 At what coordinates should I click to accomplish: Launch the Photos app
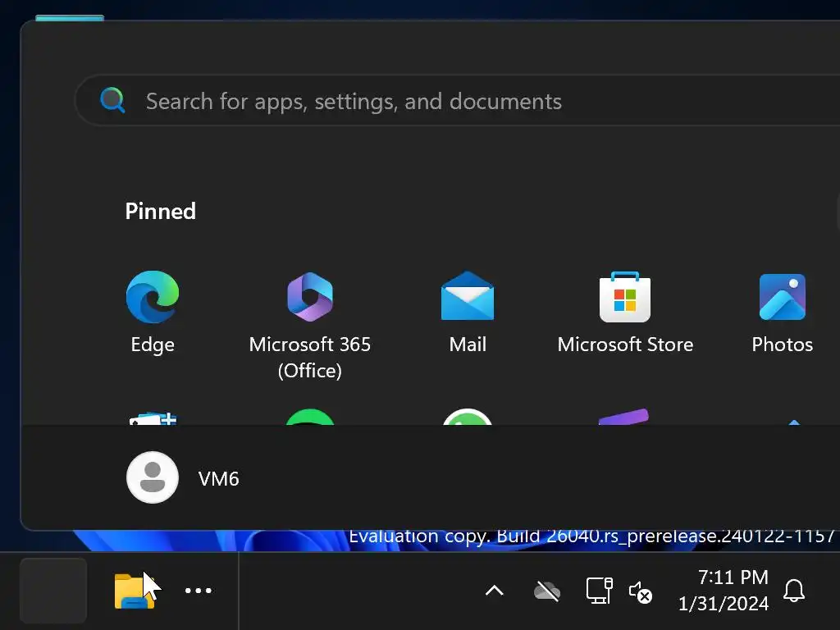[782, 297]
